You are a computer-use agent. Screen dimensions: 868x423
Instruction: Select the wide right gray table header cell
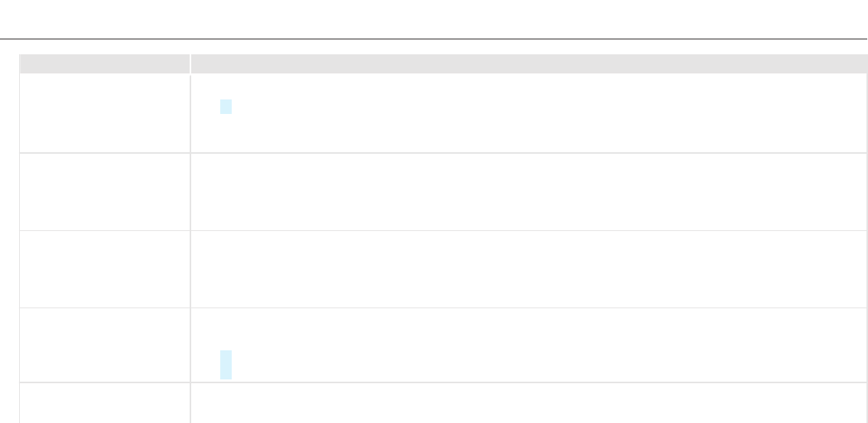tap(528, 63)
